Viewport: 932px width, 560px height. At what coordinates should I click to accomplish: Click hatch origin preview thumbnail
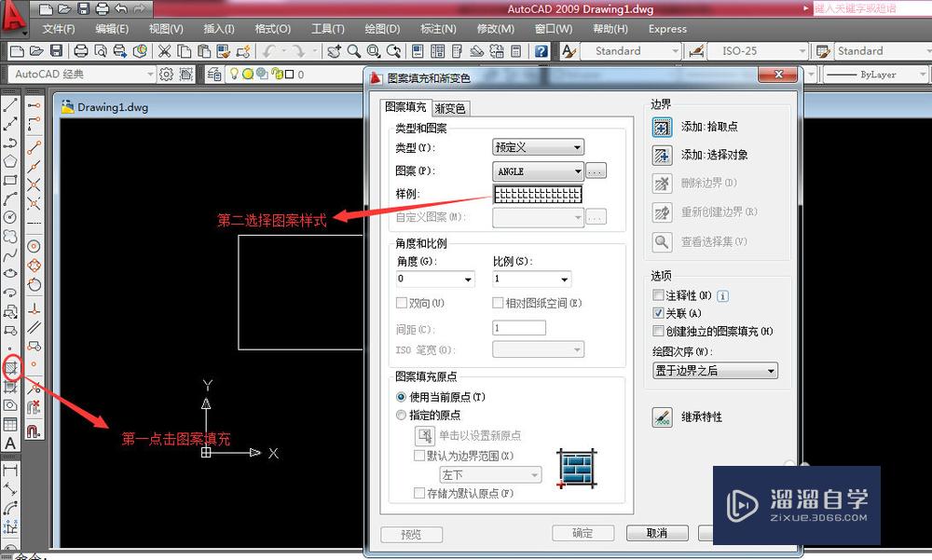(x=577, y=469)
